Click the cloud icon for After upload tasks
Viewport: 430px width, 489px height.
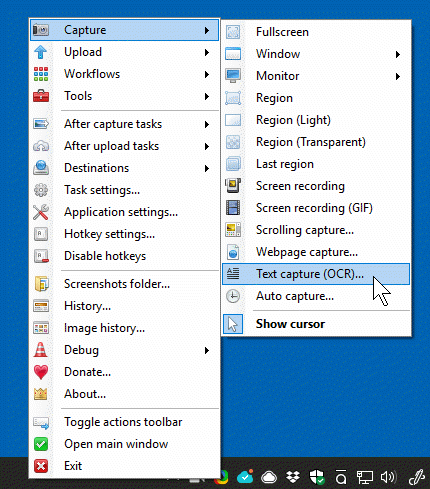tap(41, 146)
